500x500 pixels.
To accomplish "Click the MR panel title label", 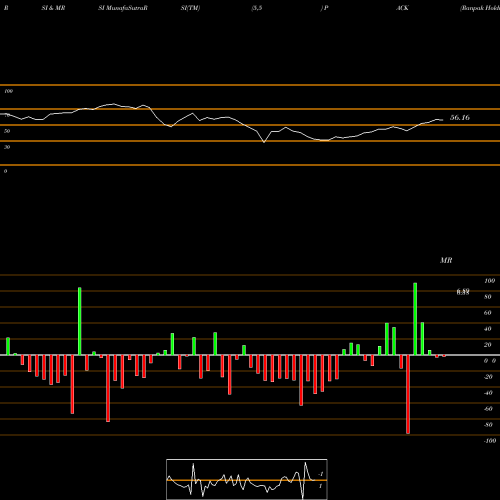I will pyautogui.click(x=446, y=260).
